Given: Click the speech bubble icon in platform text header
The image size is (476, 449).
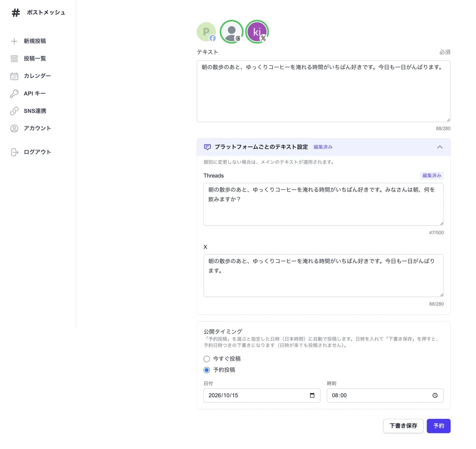Looking at the screenshot, I should pyautogui.click(x=207, y=147).
